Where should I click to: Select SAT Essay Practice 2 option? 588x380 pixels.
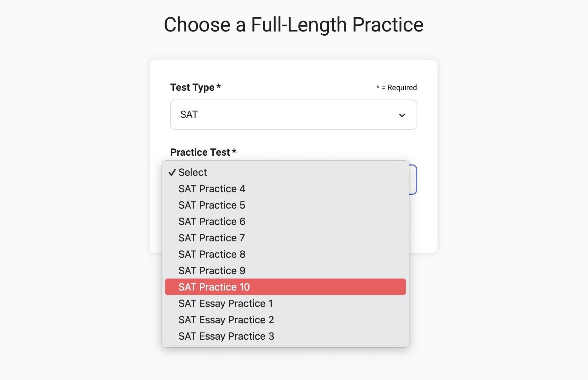pyautogui.click(x=226, y=320)
